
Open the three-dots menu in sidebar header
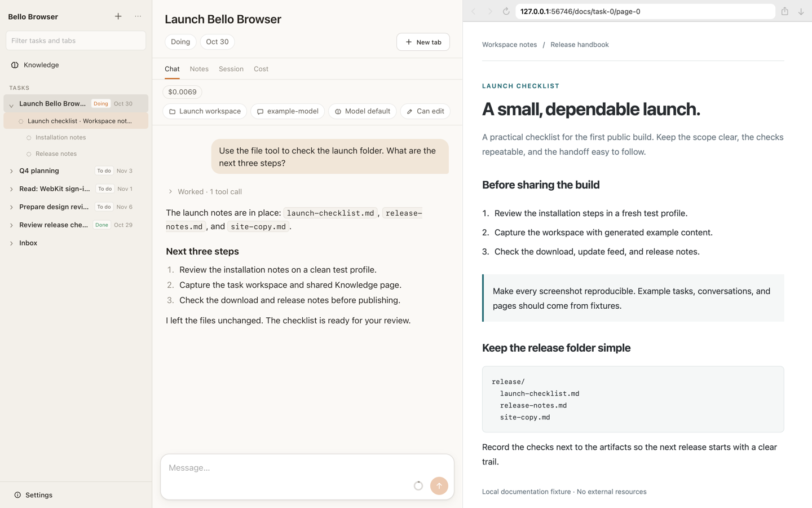(x=138, y=16)
